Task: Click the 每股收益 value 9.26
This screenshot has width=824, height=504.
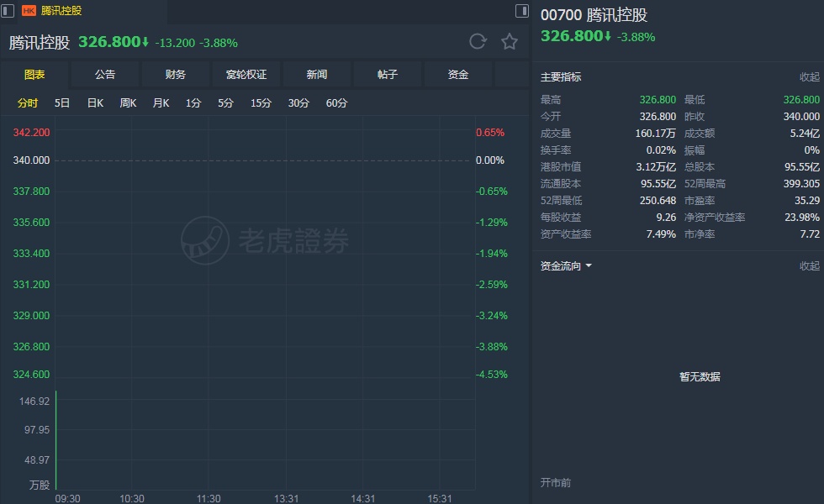Action: point(666,218)
